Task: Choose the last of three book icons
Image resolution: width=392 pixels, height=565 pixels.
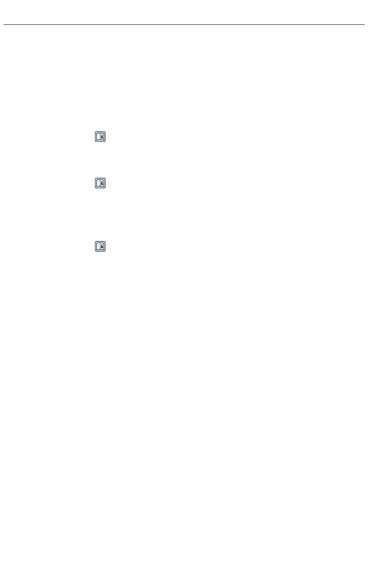Action: pos(100,246)
